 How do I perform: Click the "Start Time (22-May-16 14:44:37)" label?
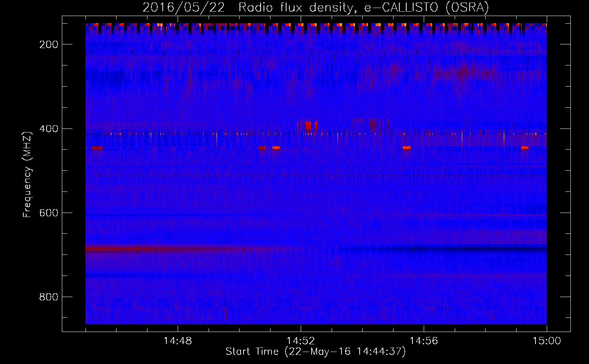(316, 352)
